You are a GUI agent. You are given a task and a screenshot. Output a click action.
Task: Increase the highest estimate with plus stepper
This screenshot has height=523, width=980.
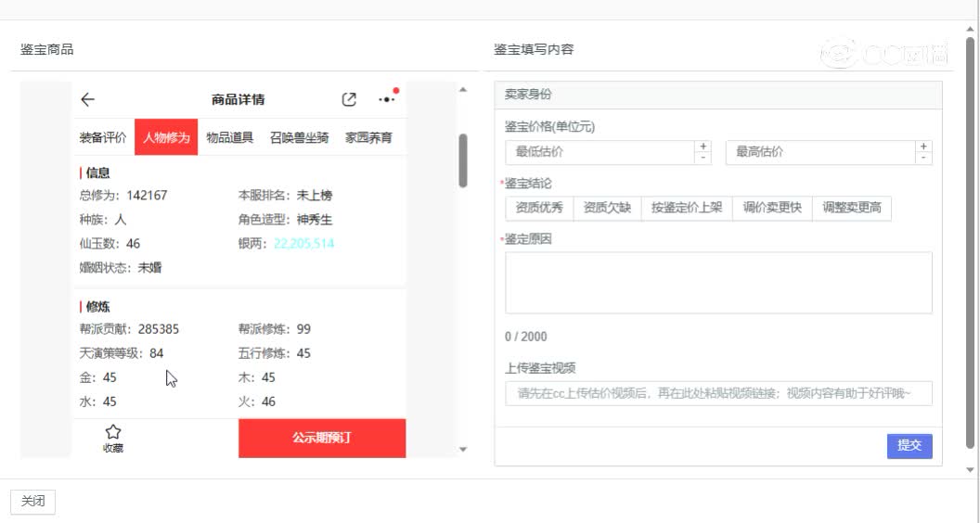[923, 147]
